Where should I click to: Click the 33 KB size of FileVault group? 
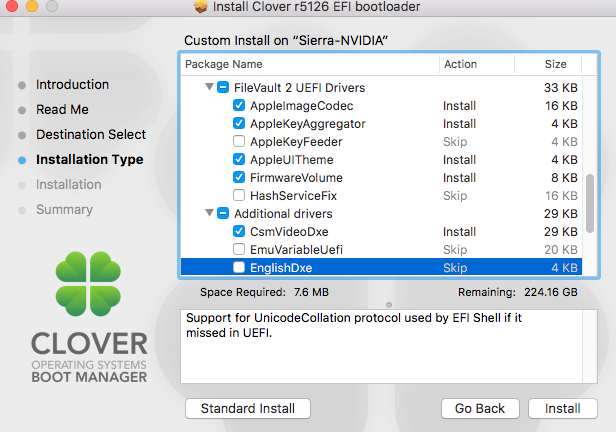coord(561,88)
